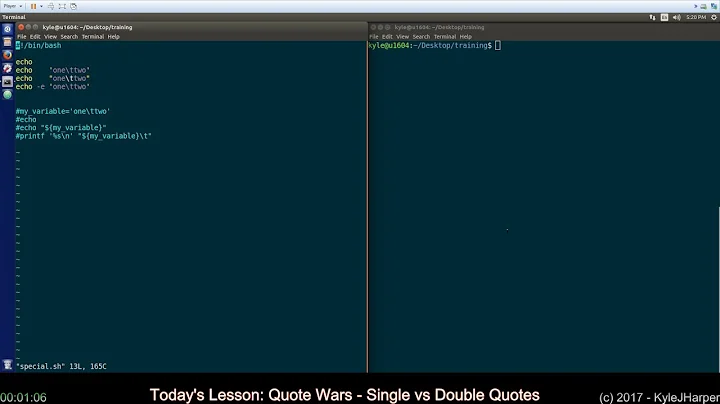
Task: Click the #my_variable='one\ttwo' comment line
Action: click(x=63, y=111)
